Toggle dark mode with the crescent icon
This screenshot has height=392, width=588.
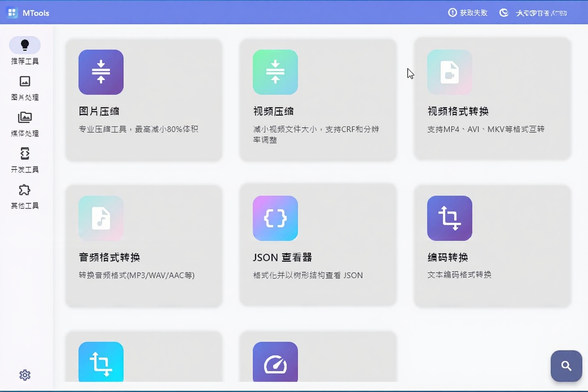pos(504,13)
